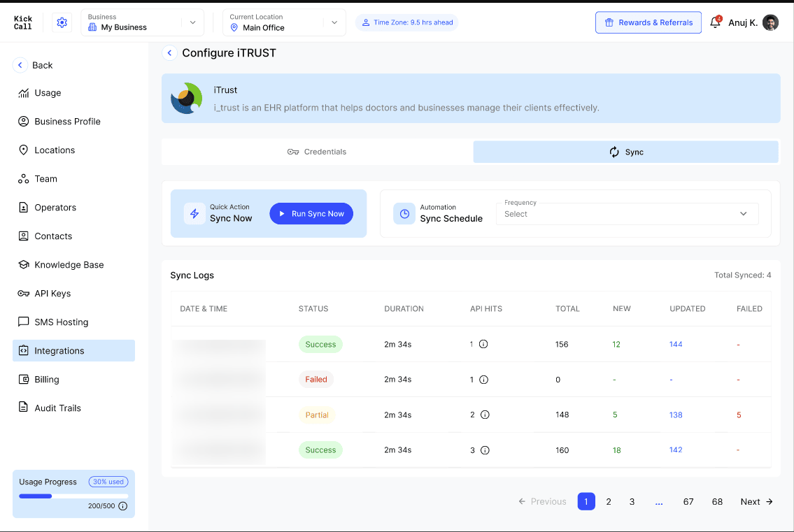Click the info icon next to 200/500 usage
Image resolution: width=794 pixels, height=532 pixels.
click(x=122, y=505)
